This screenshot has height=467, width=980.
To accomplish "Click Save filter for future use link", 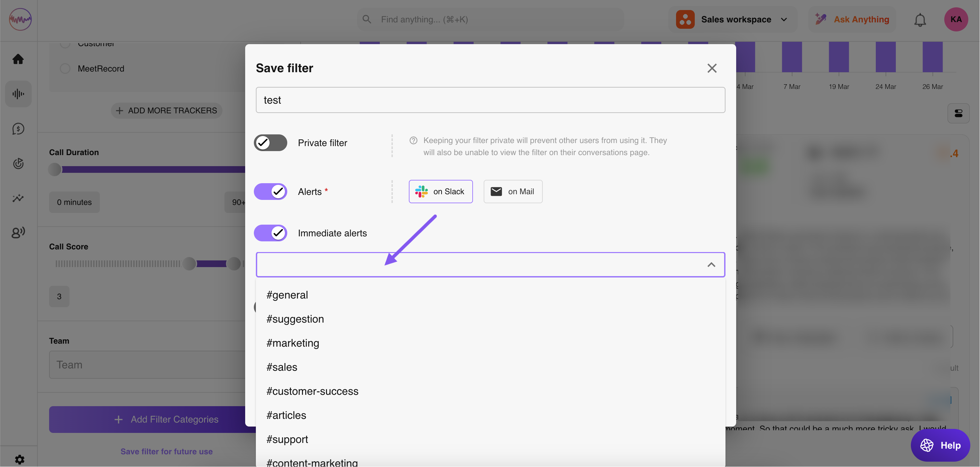I will (166, 451).
